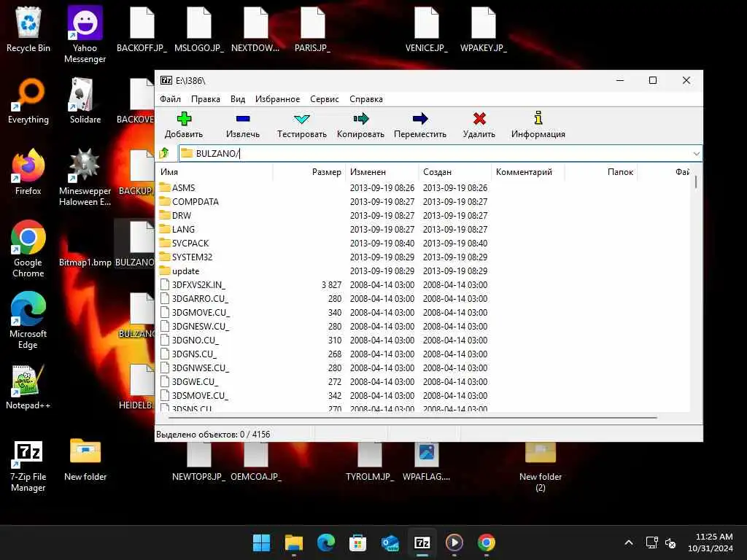Select the file 3DGNESW.CU_

200,326
